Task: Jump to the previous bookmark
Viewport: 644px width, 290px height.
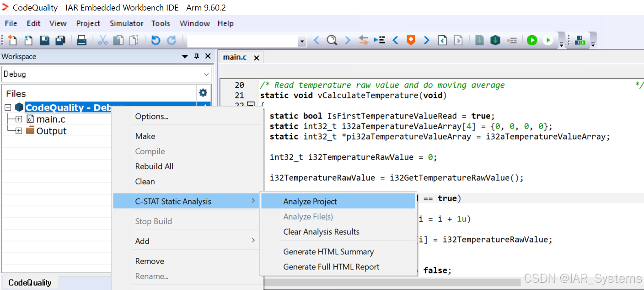Action: [x=395, y=41]
